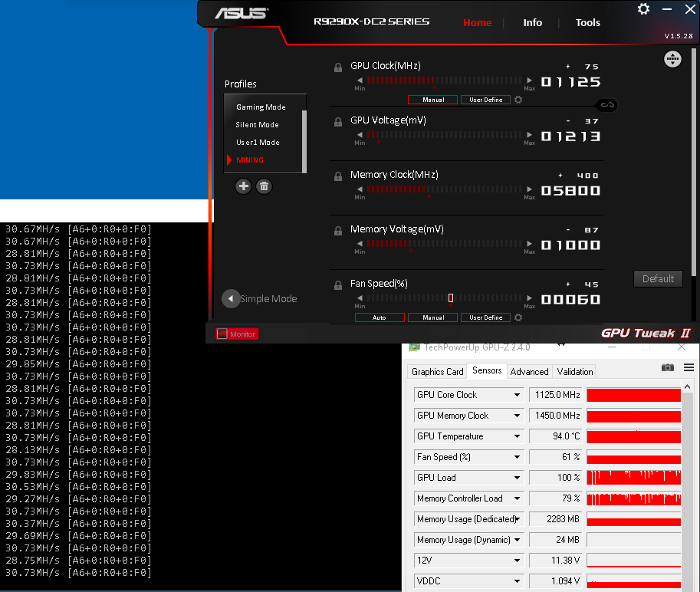This screenshot has height=592, width=700.
Task: Add a new profile with plus icon
Action: pyautogui.click(x=243, y=186)
